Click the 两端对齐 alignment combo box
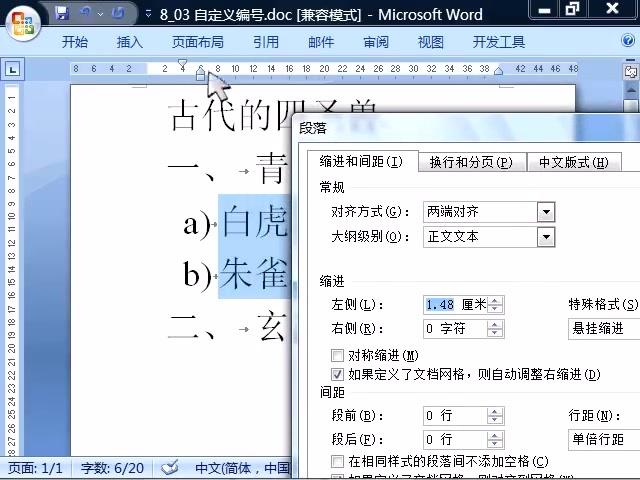Viewport: 640px width, 480px height. 489,212
